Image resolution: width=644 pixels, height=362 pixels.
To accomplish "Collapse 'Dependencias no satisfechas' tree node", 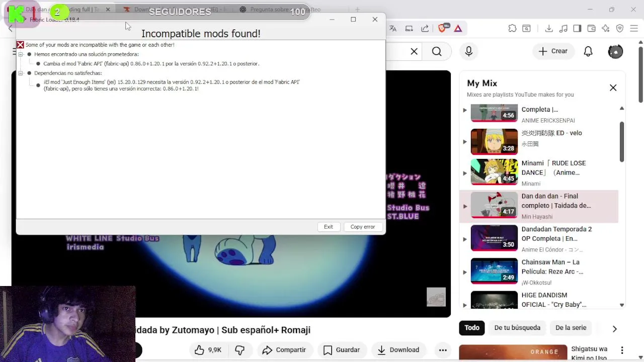I will click(21, 73).
